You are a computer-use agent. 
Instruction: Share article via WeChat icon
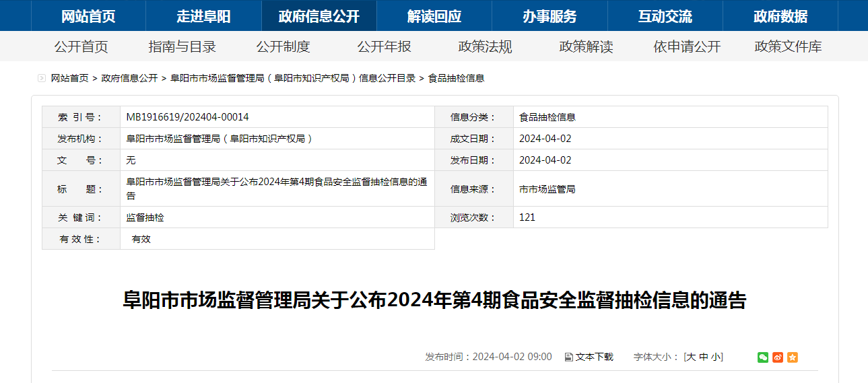[762, 357]
